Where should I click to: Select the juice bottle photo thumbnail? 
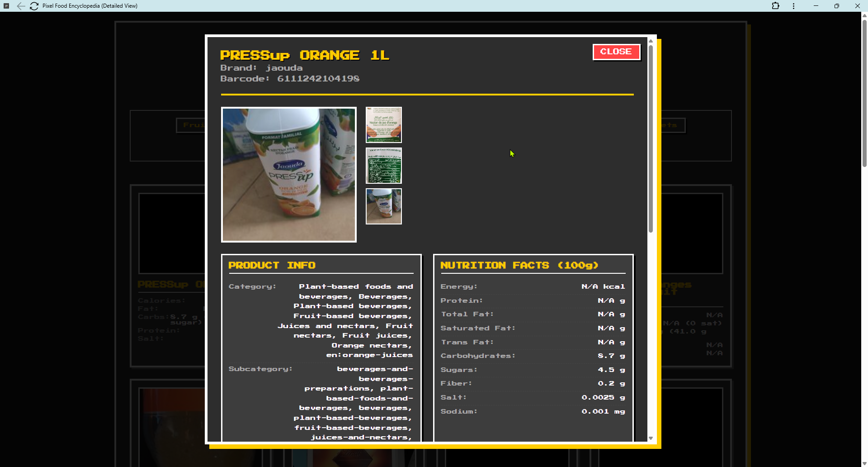click(384, 206)
